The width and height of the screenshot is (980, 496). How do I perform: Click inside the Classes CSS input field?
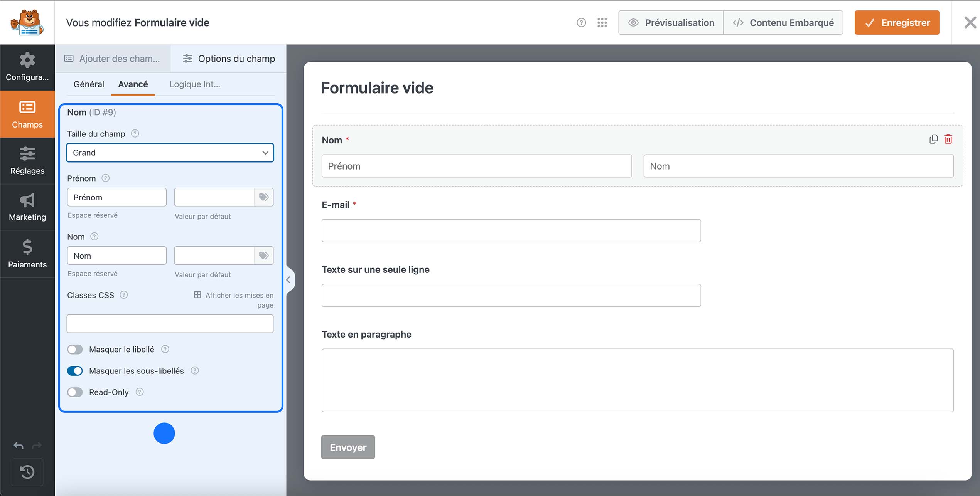click(x=170, y=324)
